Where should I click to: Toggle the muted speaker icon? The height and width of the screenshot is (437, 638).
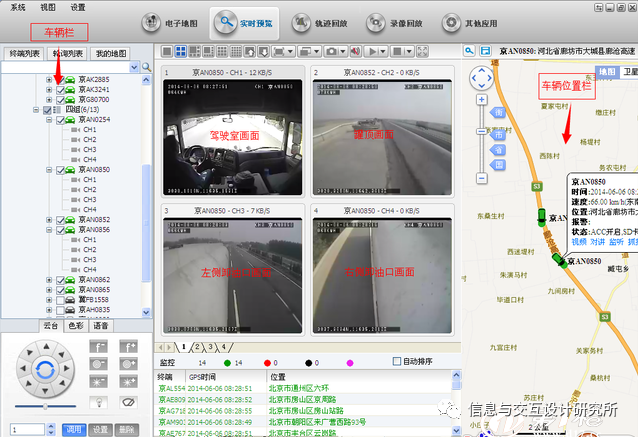coord(356,51)
